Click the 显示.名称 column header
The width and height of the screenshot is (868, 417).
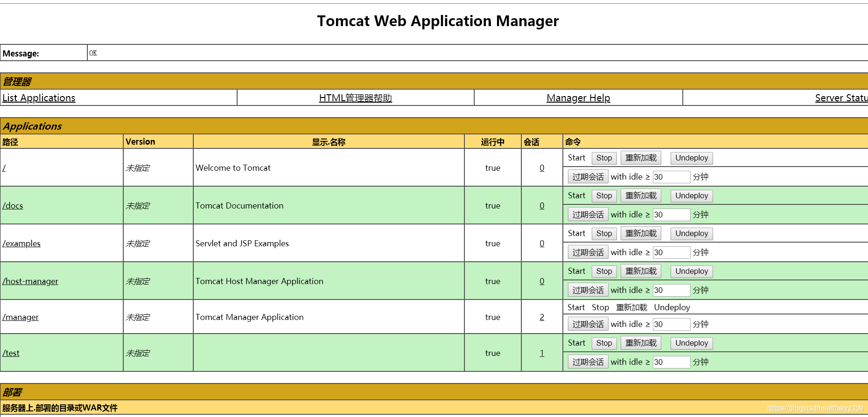click(329, 142)
